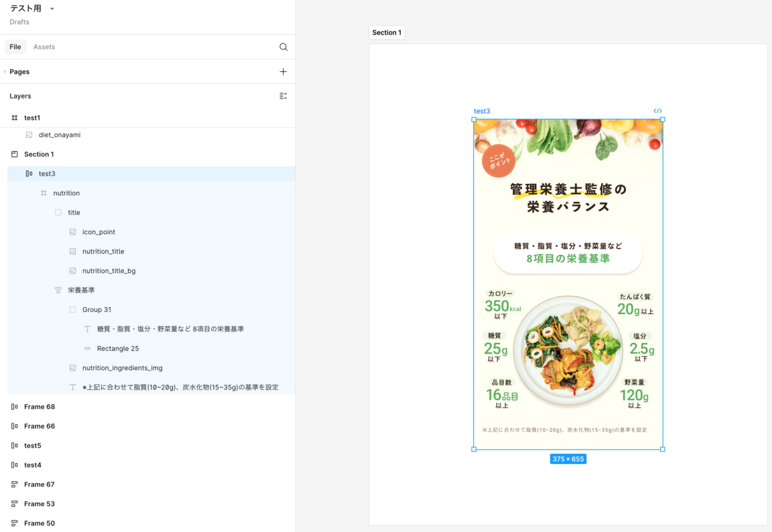The width and height of the screenshot is (772, 532).
Task: Click the frame icon beside nutrition layer
Action: tap(44, 193)
